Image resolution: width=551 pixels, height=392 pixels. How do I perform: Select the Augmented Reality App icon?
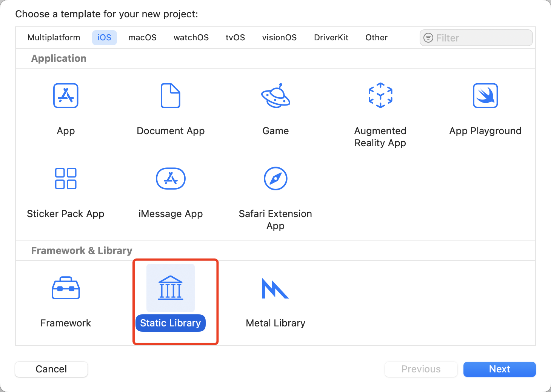point(380,95)
